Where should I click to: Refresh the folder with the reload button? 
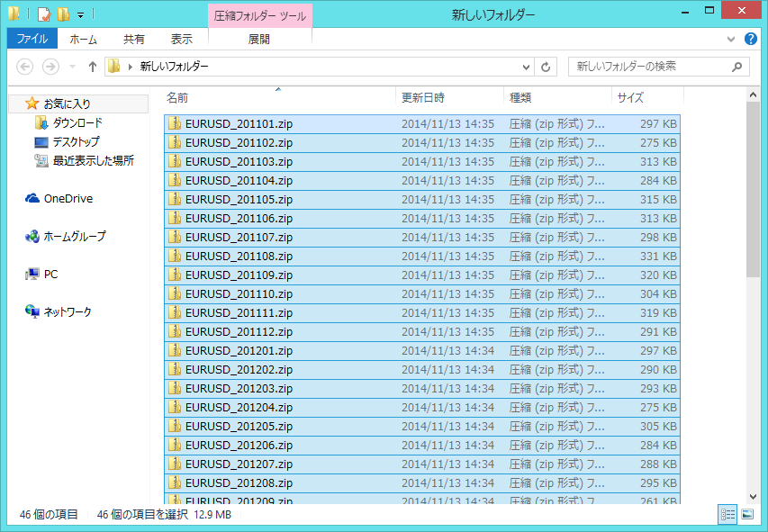[546, 67]
